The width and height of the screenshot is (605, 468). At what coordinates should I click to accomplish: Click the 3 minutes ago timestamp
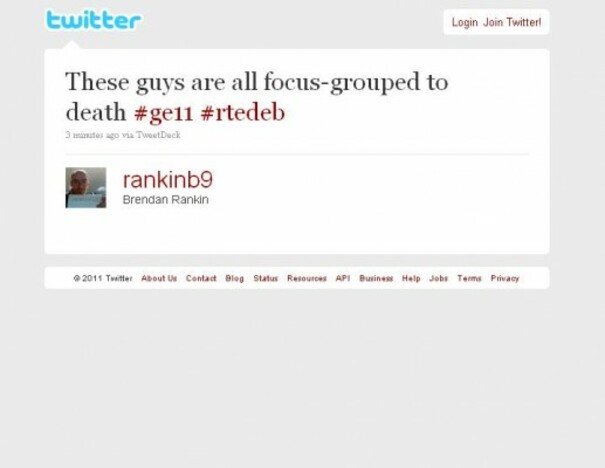click(x=92, y=135)
